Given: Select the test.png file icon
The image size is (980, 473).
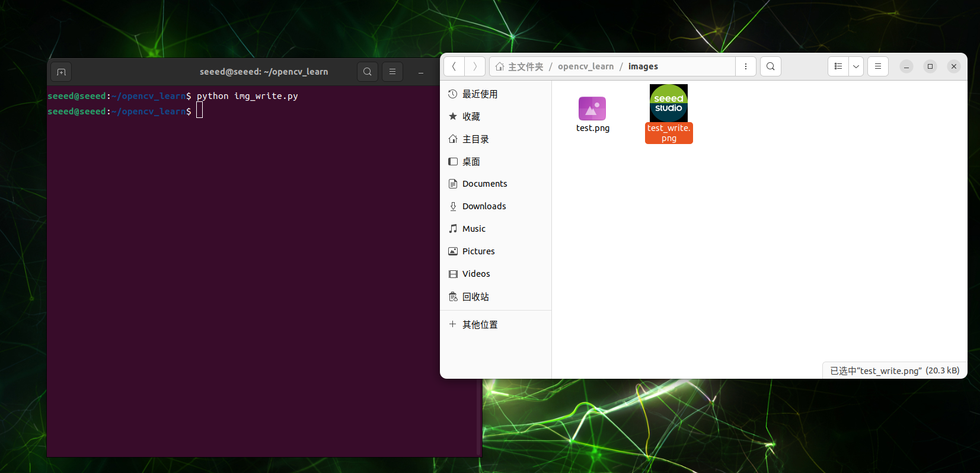Looking at the screenshot, I should [592, 108].
